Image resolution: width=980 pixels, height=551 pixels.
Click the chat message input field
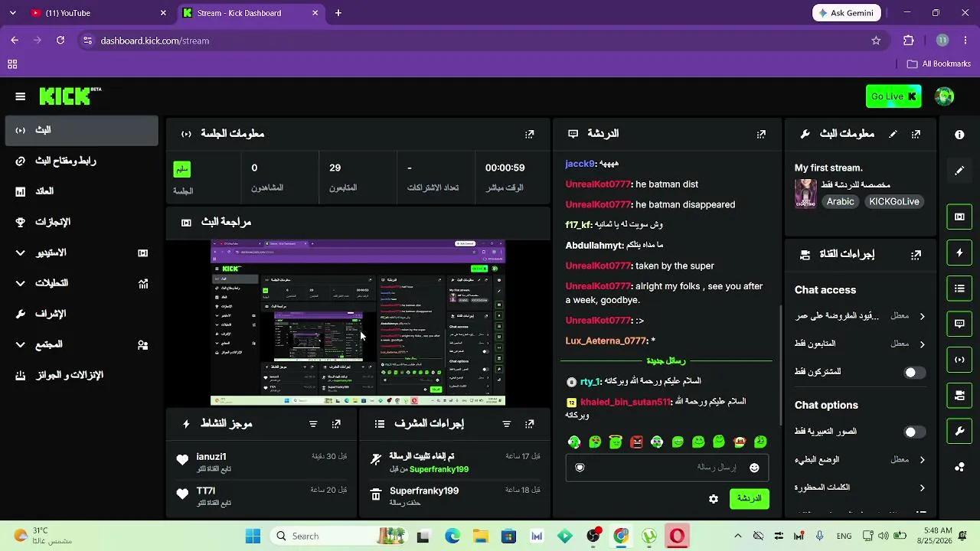pos(667,468)
